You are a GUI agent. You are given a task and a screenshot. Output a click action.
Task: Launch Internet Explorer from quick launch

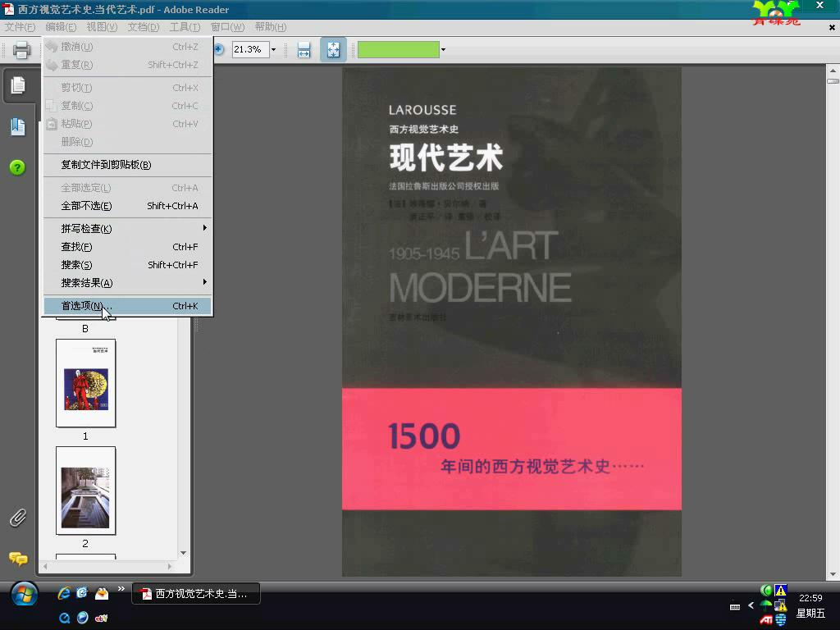[64, 593]
